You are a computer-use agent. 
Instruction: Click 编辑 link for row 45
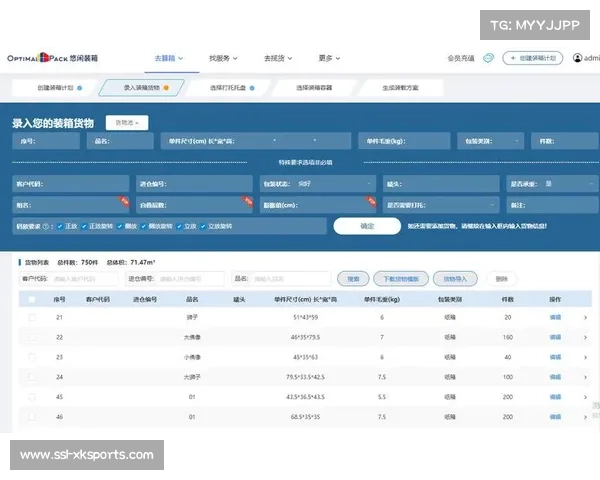click(555, 396)
